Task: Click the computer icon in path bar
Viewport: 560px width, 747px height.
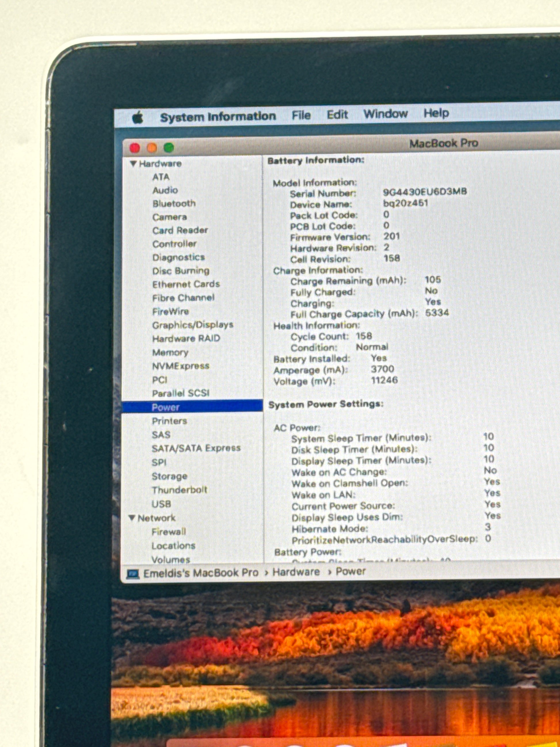Action: click(x=133, y=574)
